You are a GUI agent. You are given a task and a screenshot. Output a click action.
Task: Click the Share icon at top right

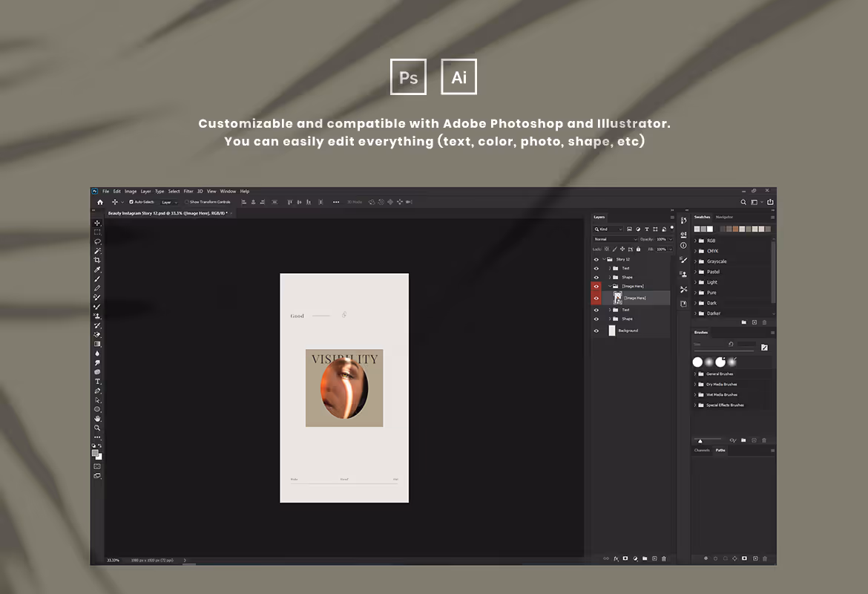[770, 202]
